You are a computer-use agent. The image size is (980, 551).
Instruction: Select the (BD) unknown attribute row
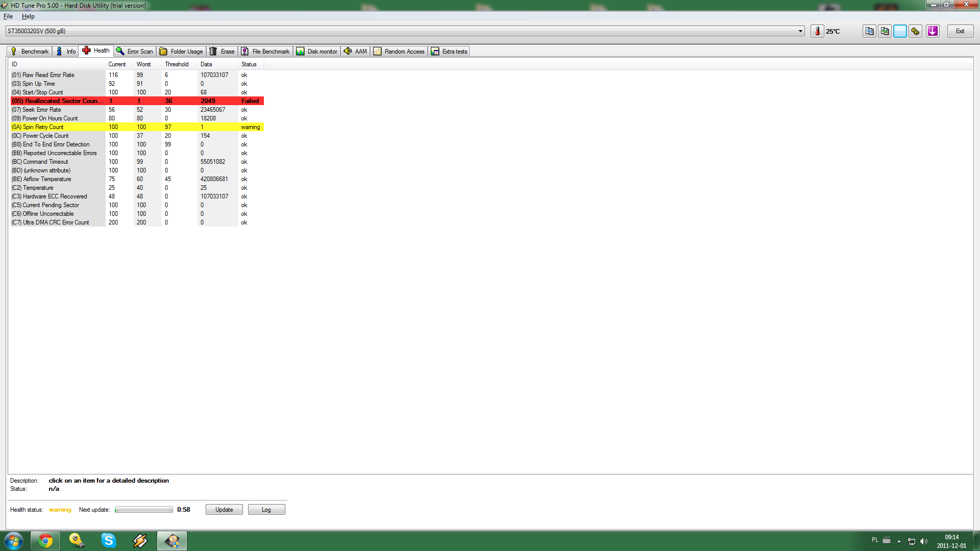137,170
